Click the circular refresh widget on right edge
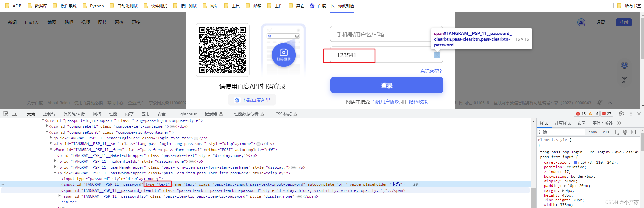This screenshot has width=644, height=208. 624,65
